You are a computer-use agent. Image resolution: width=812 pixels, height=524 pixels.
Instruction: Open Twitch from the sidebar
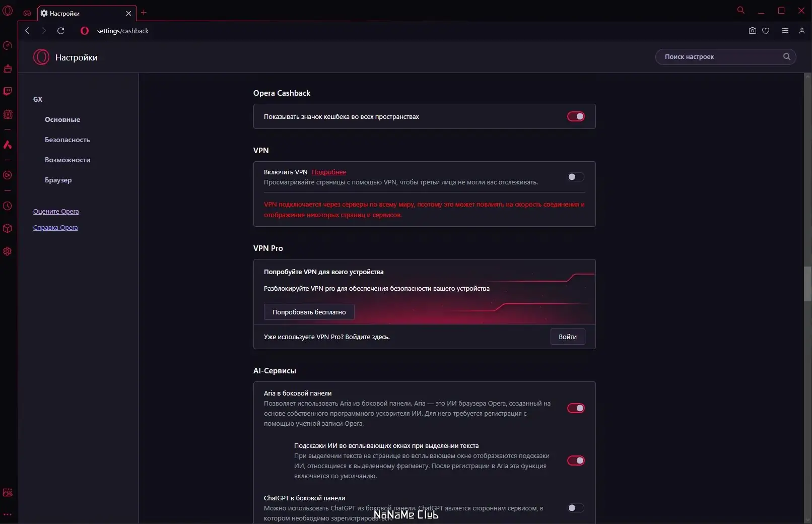click(x=8, y=91)
